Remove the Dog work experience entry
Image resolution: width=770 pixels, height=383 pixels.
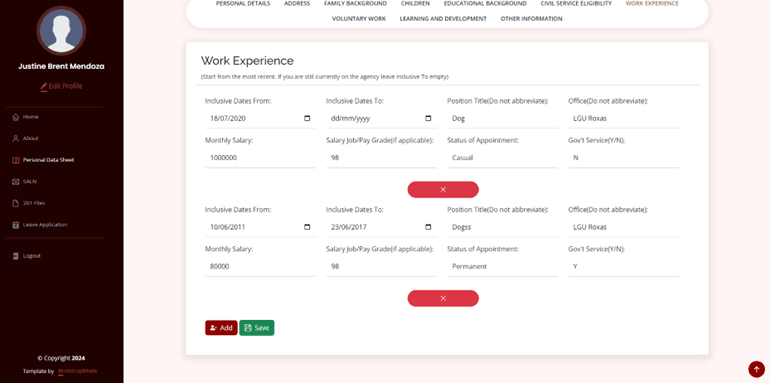[443, 190]
